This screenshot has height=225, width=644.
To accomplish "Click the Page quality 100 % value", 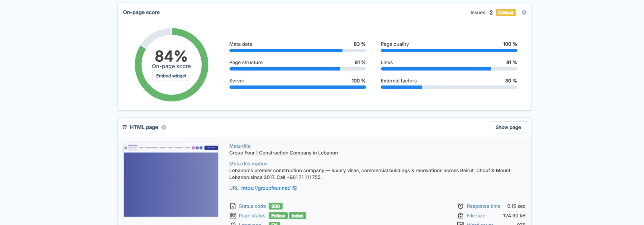I will point(510,44).
